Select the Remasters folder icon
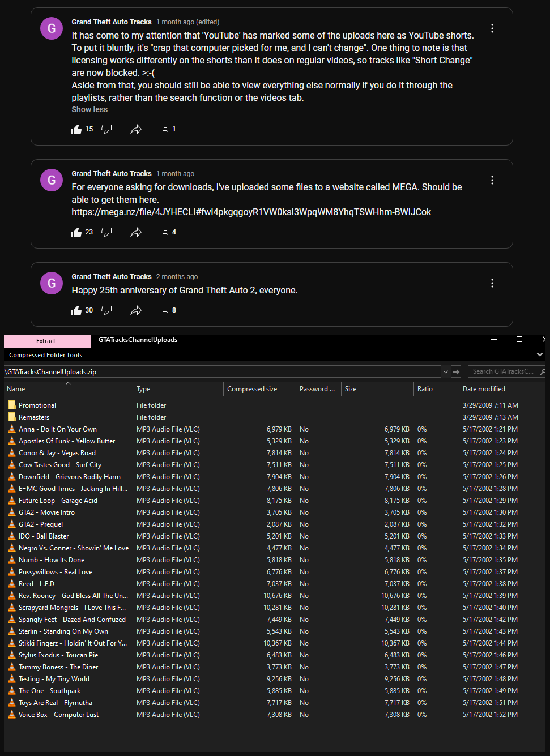Viewport: 550px width, 756px height. pos(12,417)
